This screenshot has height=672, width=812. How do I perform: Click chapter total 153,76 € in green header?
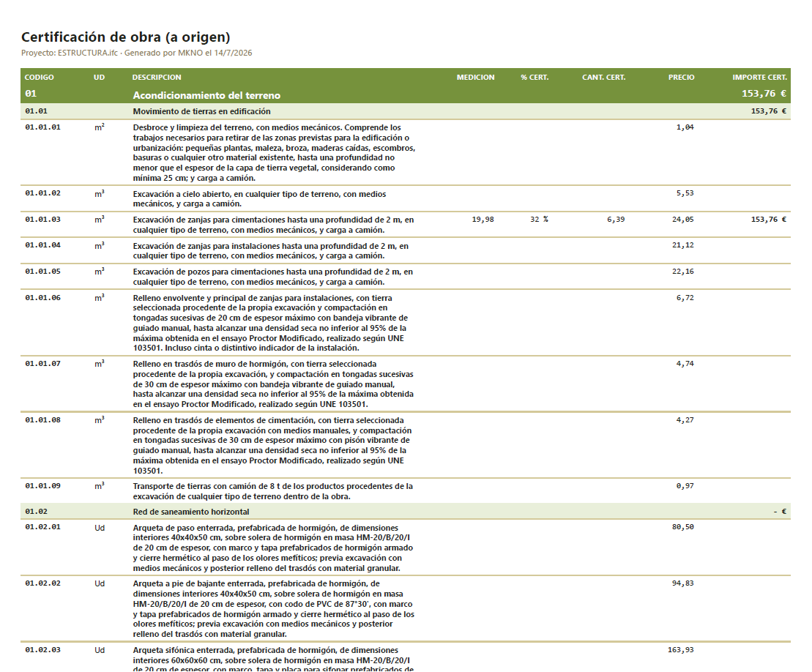[x=764, y=94]
